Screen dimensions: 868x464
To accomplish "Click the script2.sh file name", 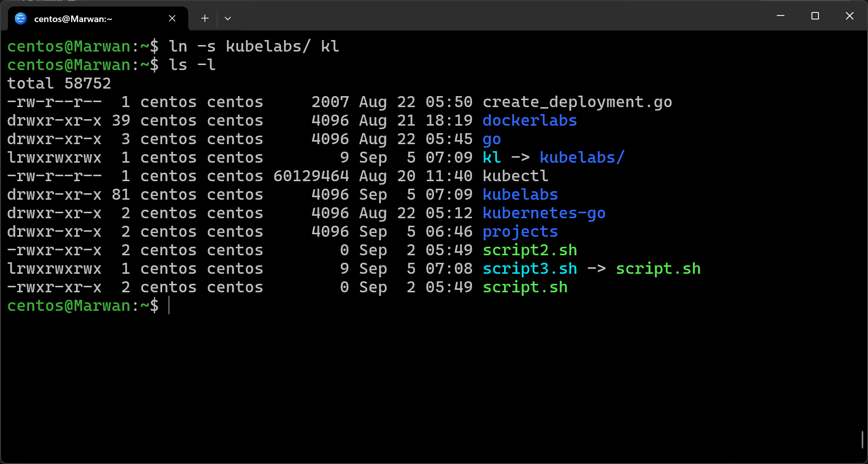I will click(x=530, y=251).
